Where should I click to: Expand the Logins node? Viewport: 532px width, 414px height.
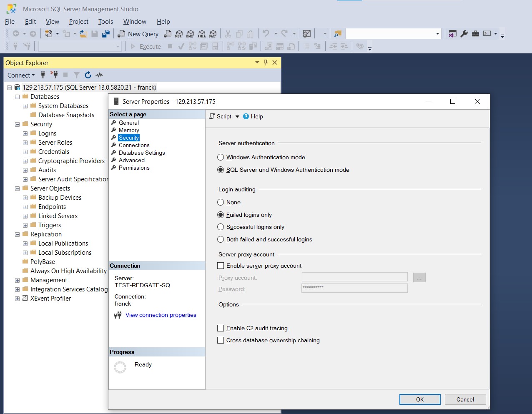(25, 133)
